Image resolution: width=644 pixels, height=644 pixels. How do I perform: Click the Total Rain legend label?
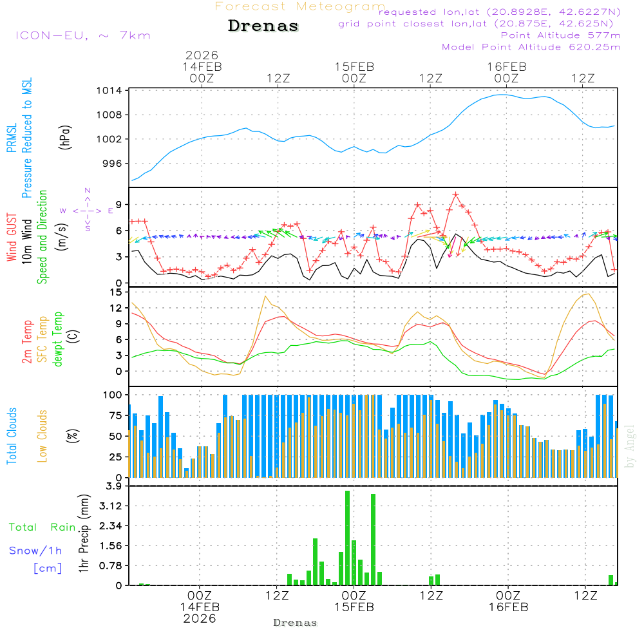(43, 527)
